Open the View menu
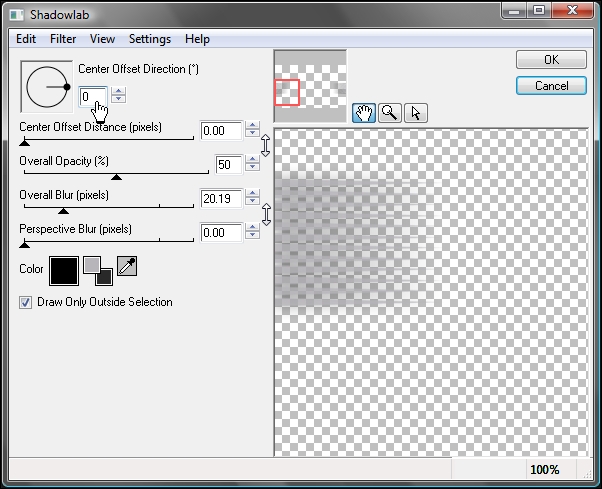Viewport: 602px width, 489px height. (x=102, y=39)
